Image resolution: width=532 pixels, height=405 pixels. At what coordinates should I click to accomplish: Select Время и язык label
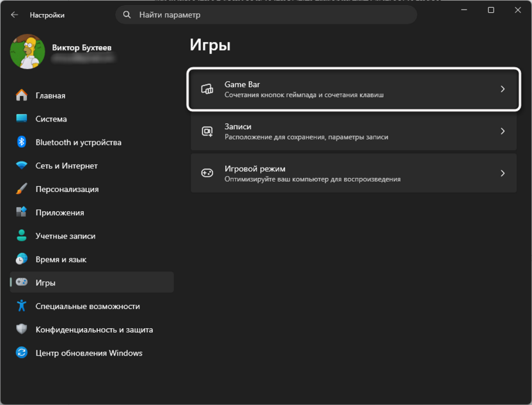click(61, 259)
